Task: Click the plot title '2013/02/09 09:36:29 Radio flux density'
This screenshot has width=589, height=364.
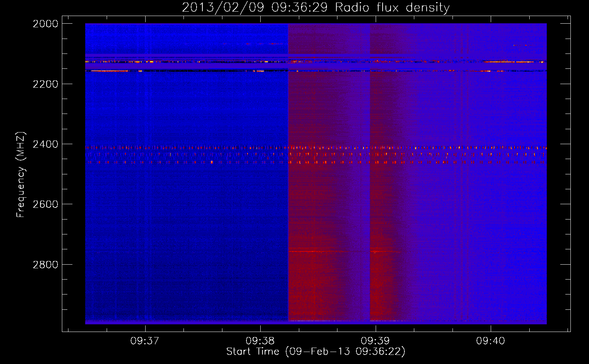Action: pyautogui.click(x=316, y=8)
